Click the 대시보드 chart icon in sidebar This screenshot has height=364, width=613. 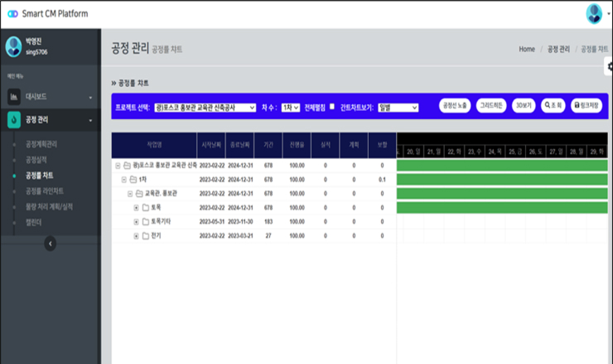click(x=14, y=98)
